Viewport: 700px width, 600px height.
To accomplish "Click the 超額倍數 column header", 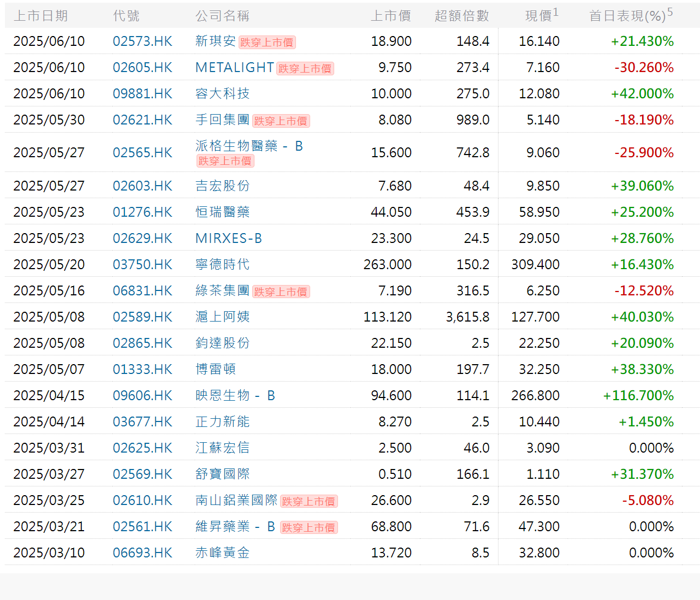I will click(462, 16).
